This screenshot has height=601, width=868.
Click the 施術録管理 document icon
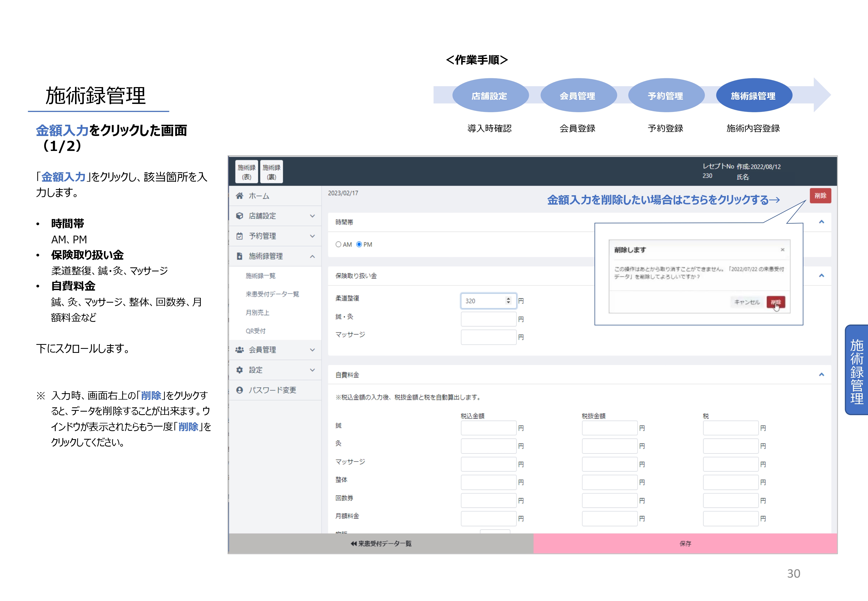click(239, 256)
